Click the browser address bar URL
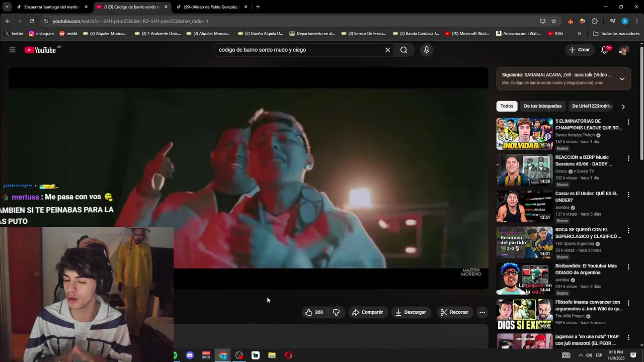The width and height of the screenshot is (644, 362). click(131, 21)
